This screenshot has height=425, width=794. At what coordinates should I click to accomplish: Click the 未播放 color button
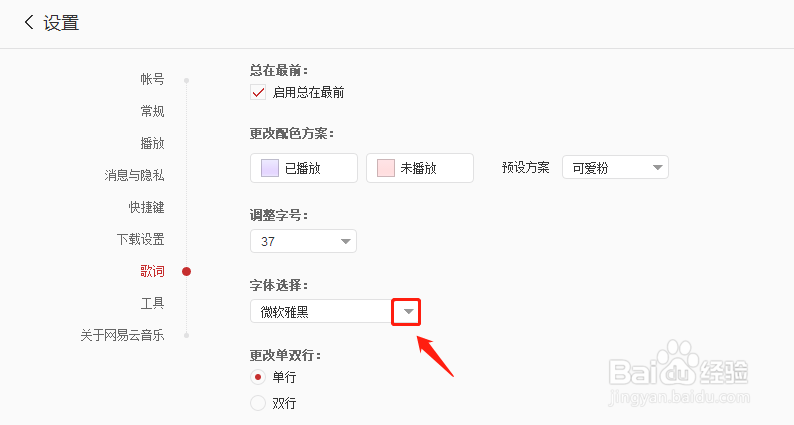pyautogui.click(x=420, y=168)
